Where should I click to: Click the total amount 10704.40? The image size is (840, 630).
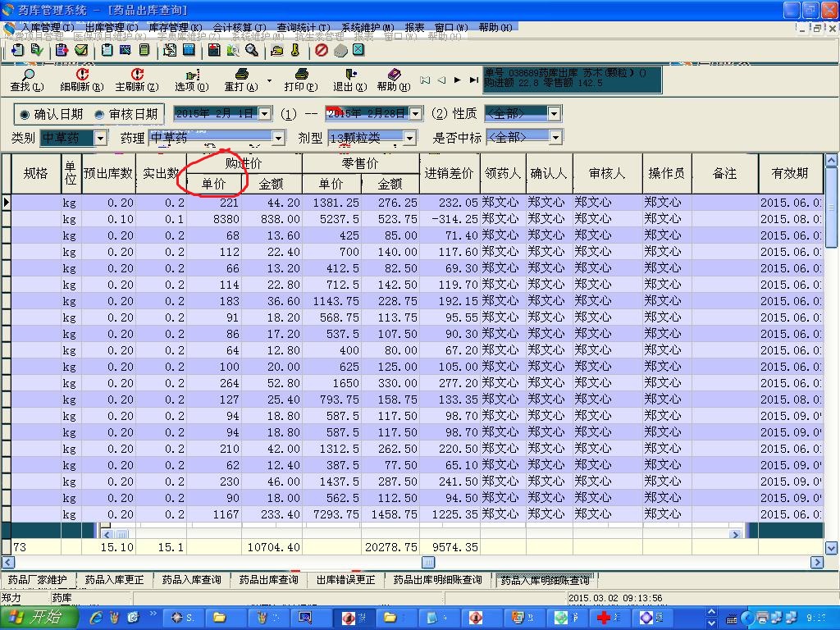(272, 547)
